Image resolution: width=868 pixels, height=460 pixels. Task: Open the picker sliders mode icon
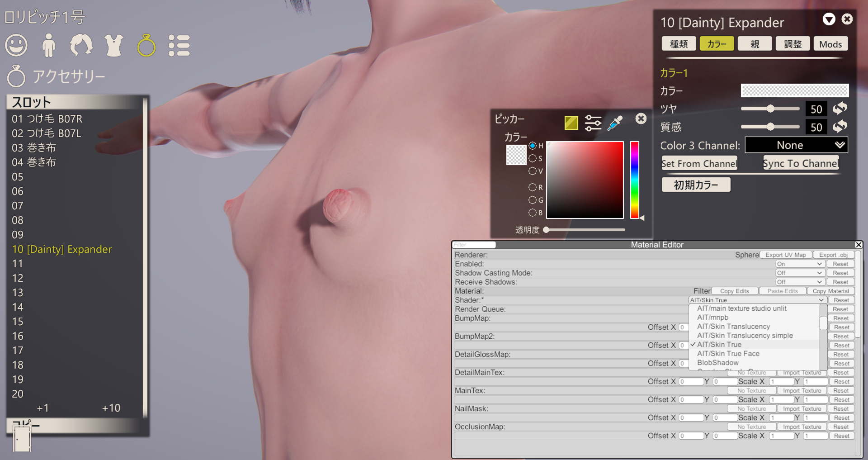coord(593,123)
